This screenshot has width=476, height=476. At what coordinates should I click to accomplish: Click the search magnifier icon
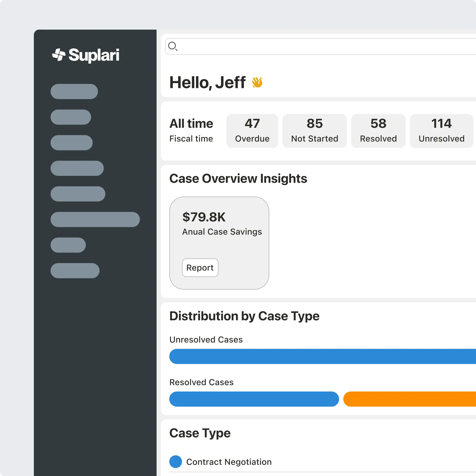[x=173, y=46]
